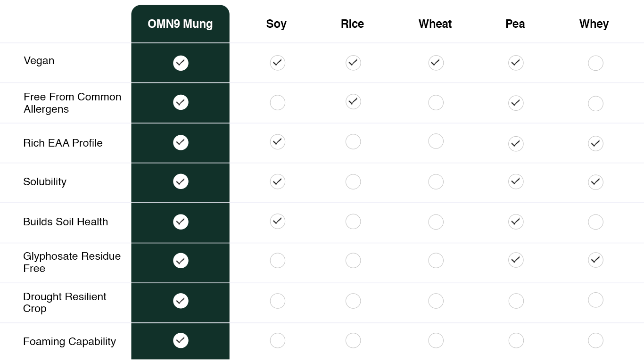Toggle empty Drought Resilient Crop circle for Pea
The image size is (644, 362).
(516, 301)
